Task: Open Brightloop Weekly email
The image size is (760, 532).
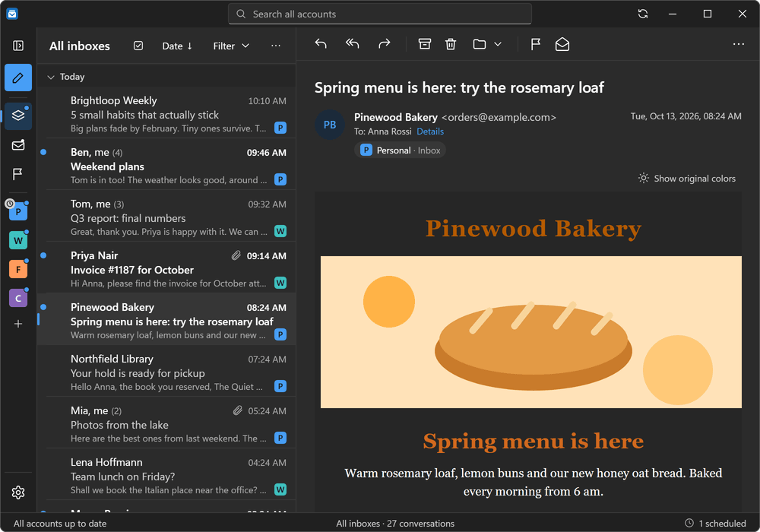Action: (x=166, y=114)
